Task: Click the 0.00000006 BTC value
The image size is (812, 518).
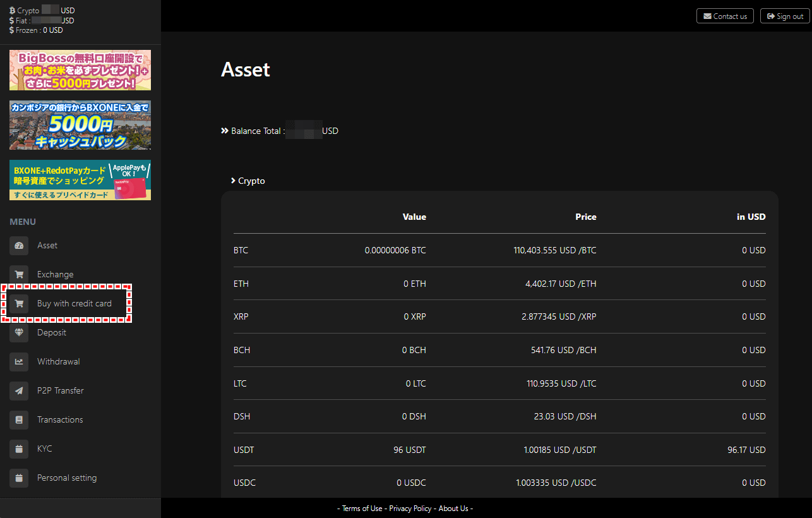Action: tap(395, 250)
